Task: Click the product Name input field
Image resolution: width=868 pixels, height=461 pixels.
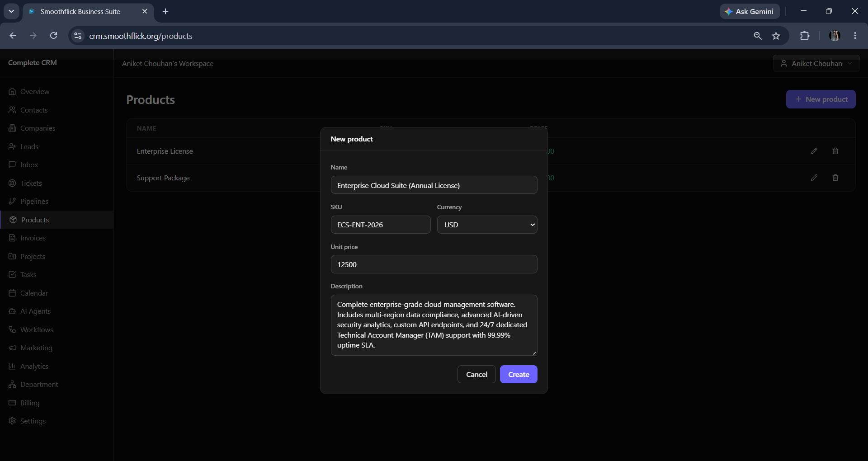Action: pos(434,185)
